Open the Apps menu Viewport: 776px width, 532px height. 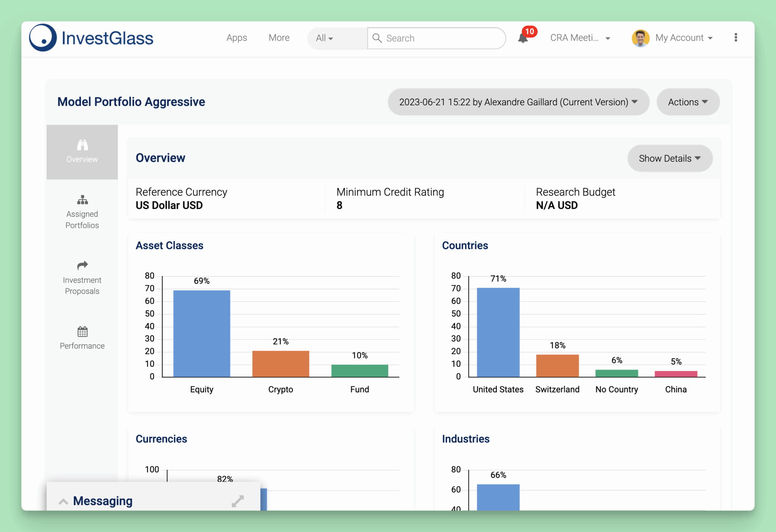[x=236, y=38]
